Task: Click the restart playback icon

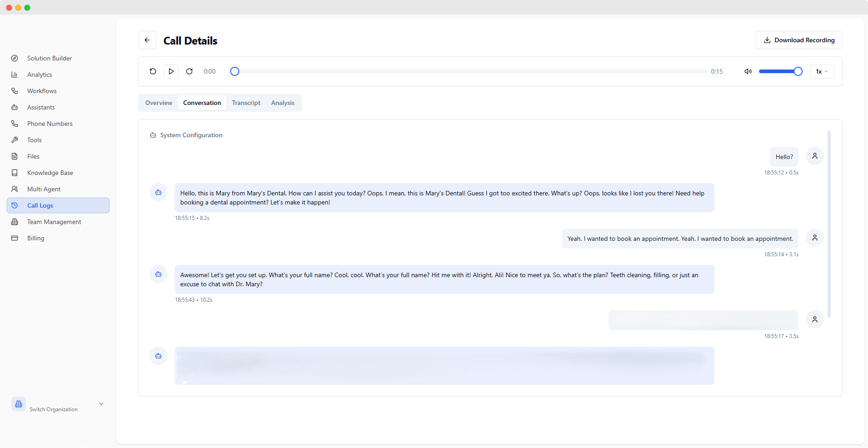Action: [x=153, y=71]
